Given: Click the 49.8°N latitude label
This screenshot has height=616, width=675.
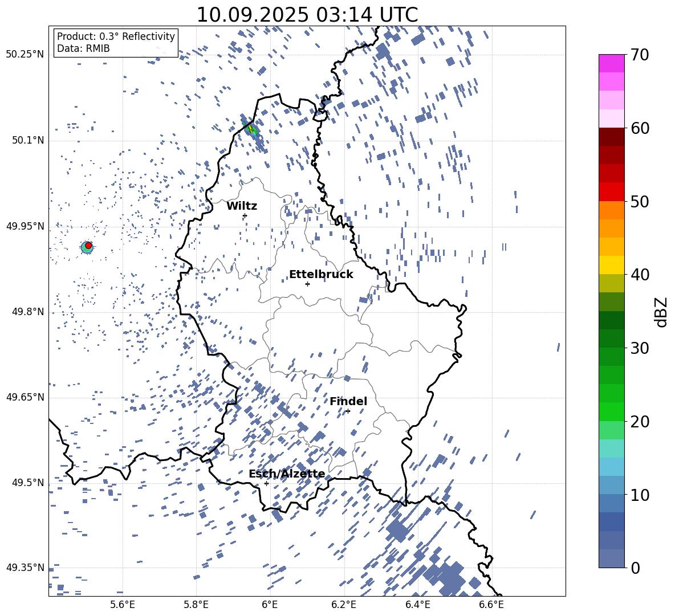Looking at the screenshot, I should pyautogui.click(x=29, y=312).
